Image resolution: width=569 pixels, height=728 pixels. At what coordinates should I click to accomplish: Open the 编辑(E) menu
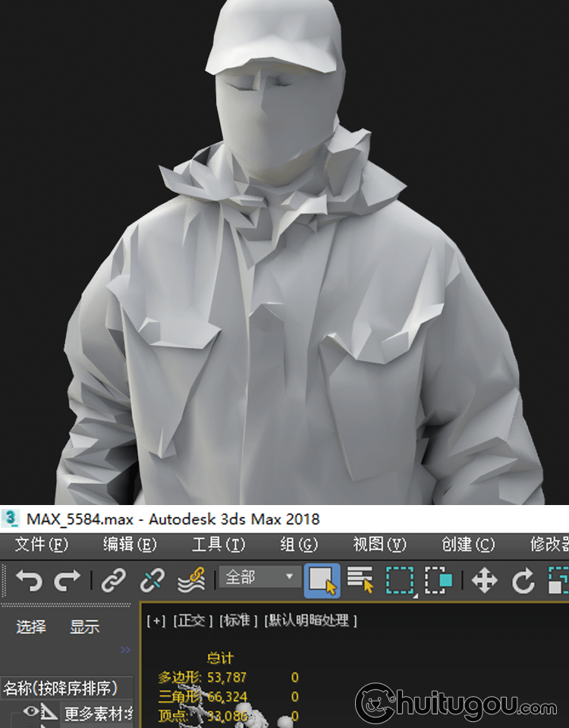coord(129,544)
